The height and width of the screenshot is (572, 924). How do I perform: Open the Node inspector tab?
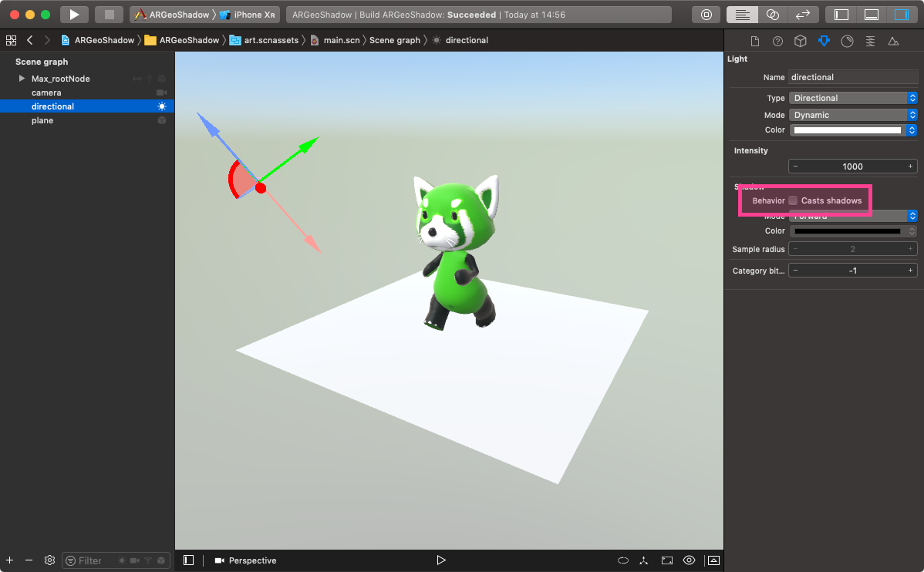coord(801,41)
